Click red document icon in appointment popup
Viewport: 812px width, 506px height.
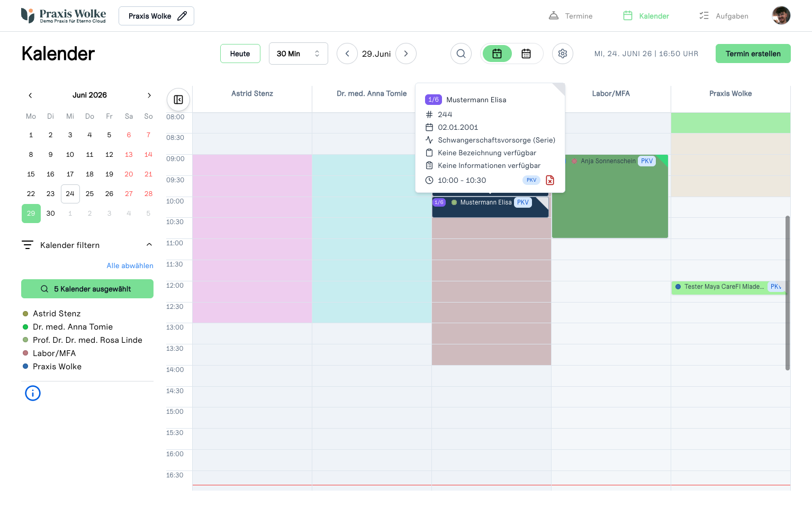pos(550,180)
